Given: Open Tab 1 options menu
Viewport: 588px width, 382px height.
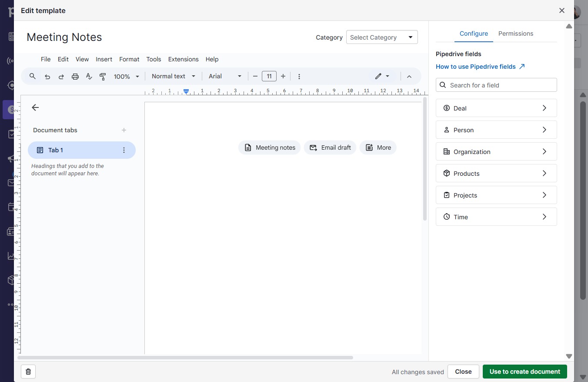Looking at the screenshot, I should pyautogui.click(x=124, y=150).
